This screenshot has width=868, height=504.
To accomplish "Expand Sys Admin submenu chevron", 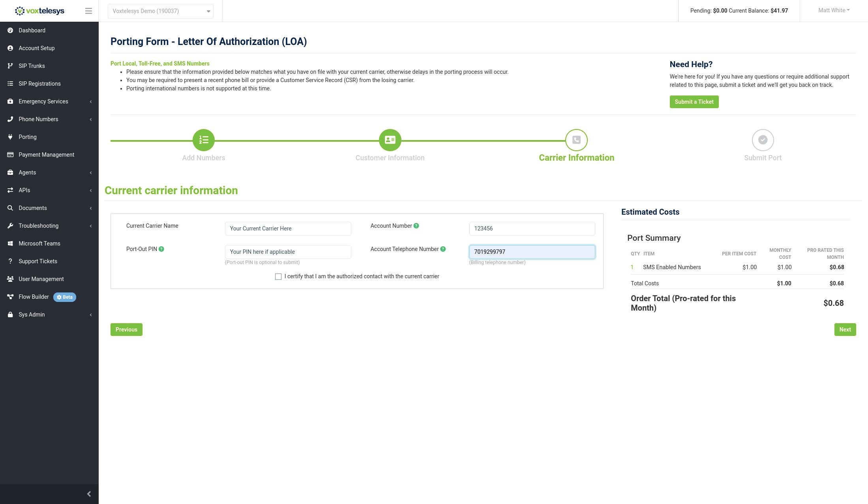I will (91, 315).
